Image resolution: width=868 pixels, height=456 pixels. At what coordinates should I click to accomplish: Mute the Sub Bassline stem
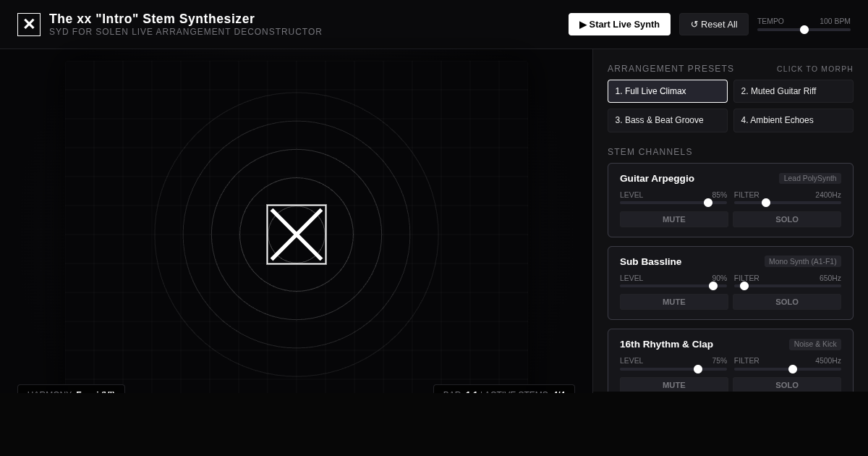pyautogui.click(x=674, y=302)
